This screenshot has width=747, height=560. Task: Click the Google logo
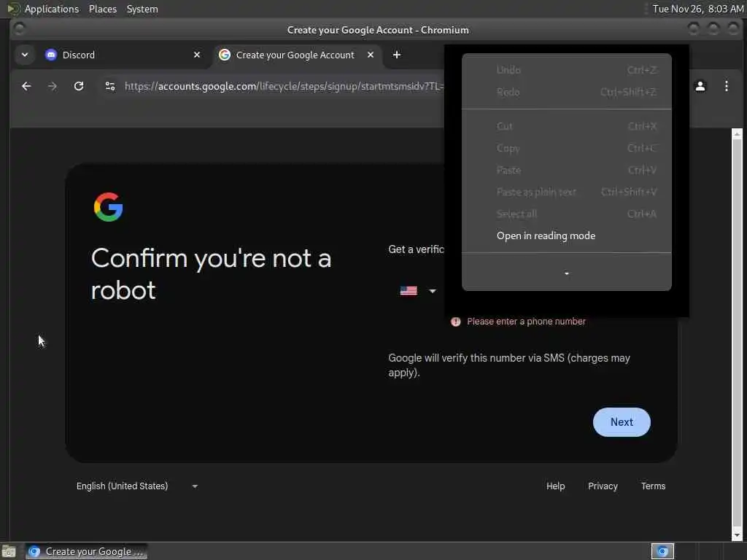pos(109,207)
